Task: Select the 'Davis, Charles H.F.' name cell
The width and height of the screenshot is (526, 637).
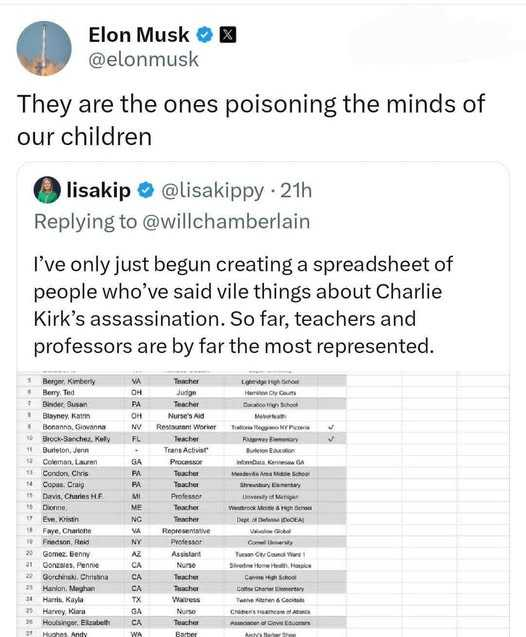Action: coord(73,496)
